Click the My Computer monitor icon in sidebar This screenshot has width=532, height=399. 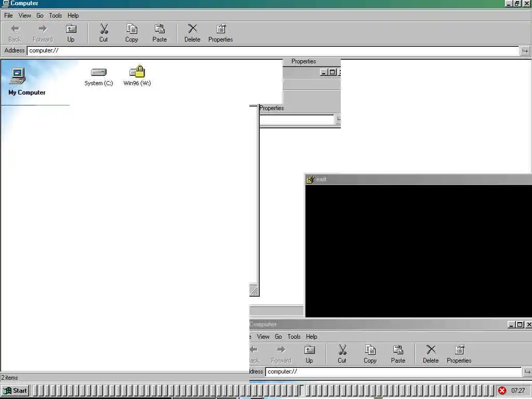click(x=18, y=76)
